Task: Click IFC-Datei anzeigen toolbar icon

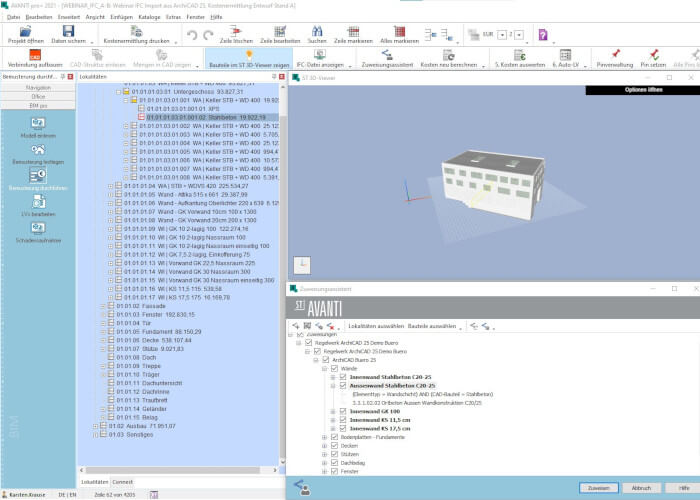Action: 320,54
